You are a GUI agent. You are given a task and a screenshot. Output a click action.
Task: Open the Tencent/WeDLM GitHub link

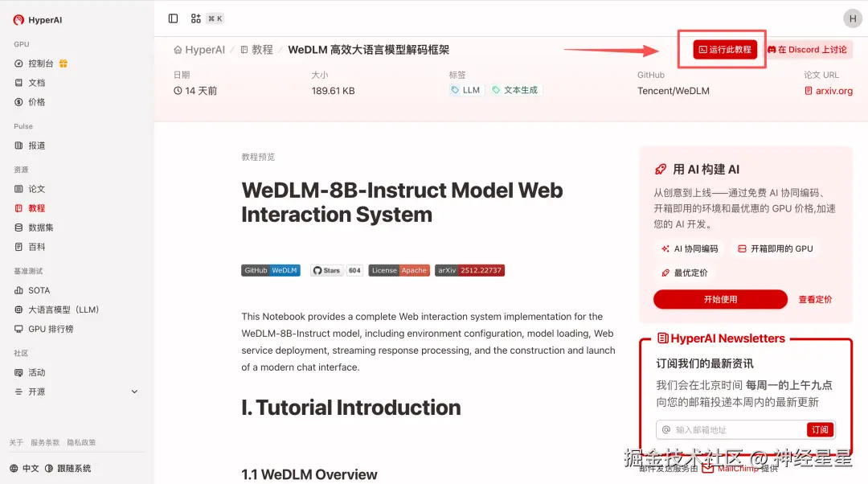[674, 91]
